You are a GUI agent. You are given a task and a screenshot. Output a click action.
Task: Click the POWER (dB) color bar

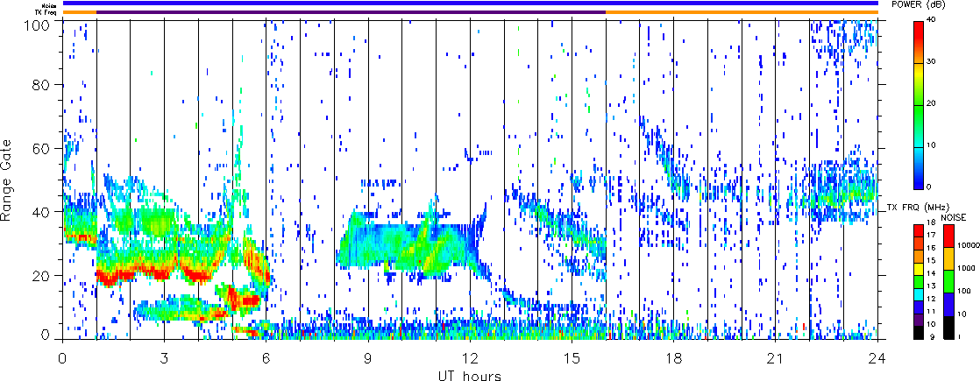918,104
